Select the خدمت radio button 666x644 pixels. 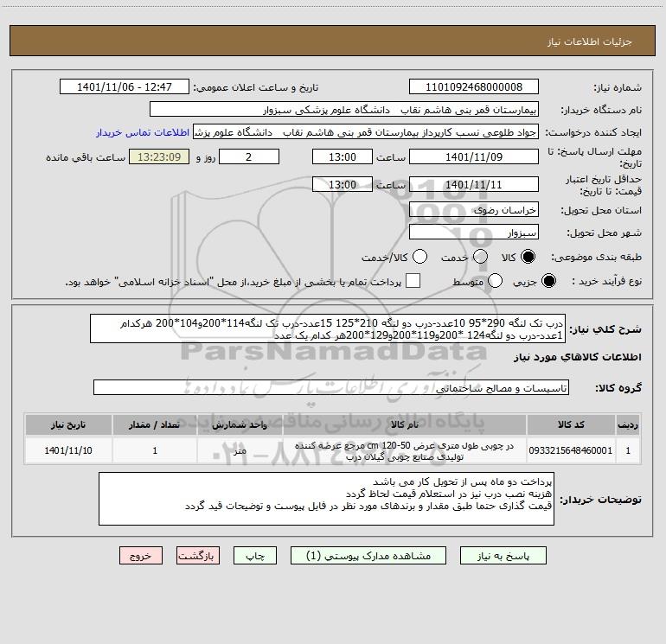480,257
